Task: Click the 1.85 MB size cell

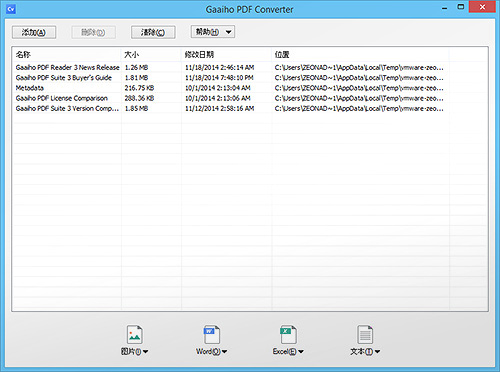Action: coord(136,109)
